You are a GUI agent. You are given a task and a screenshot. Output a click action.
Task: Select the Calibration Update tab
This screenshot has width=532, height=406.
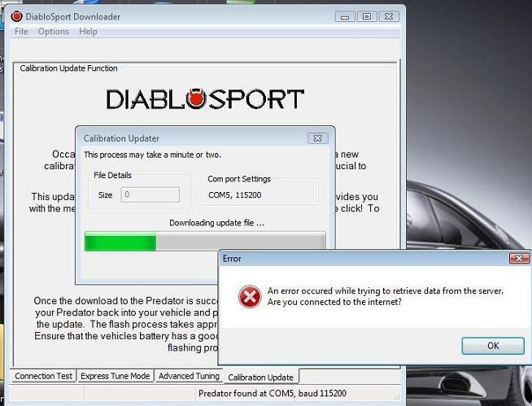[x=260, y=377]
